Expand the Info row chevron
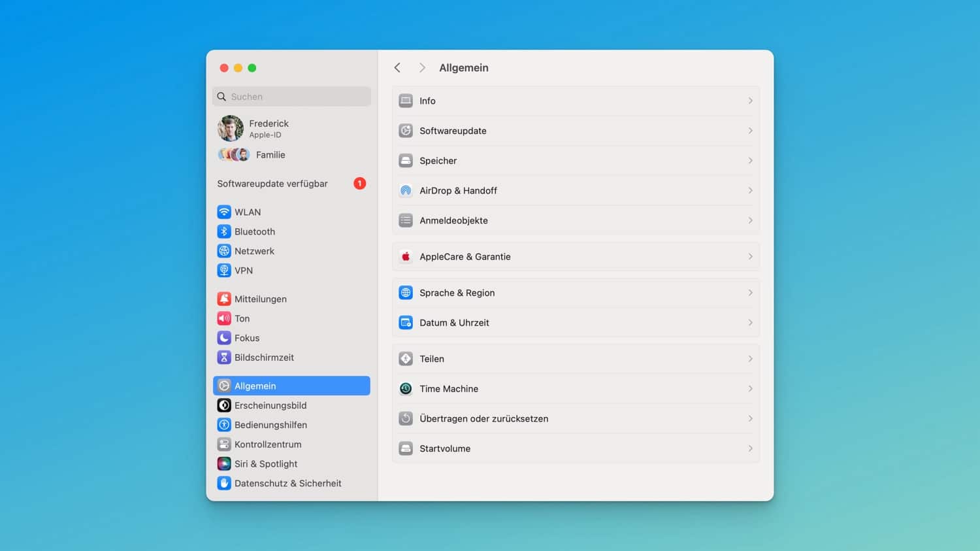This screenshot has height=551, width=980. click(x=750, y=101)
